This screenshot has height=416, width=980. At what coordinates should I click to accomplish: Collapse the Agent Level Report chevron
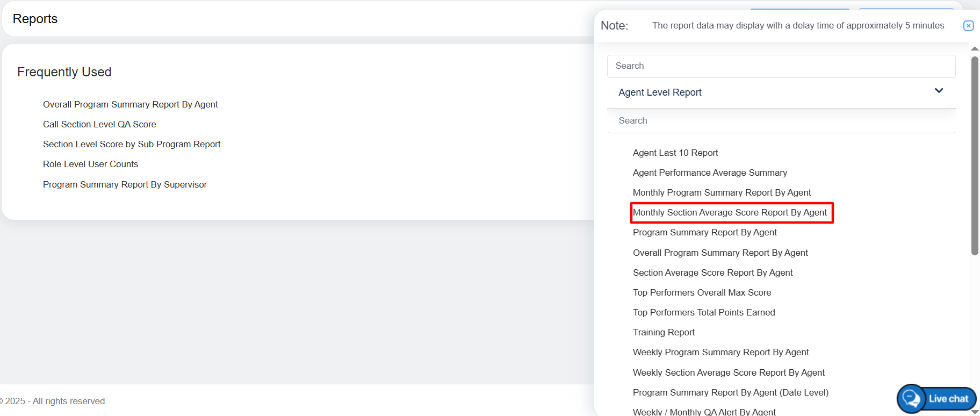click(x=939, y=91)
